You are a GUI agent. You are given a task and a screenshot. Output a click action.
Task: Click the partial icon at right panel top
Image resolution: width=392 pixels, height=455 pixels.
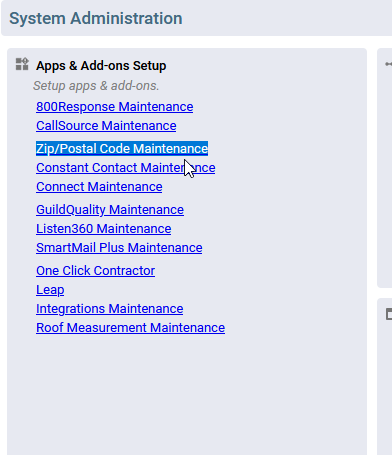coord(389,64)
